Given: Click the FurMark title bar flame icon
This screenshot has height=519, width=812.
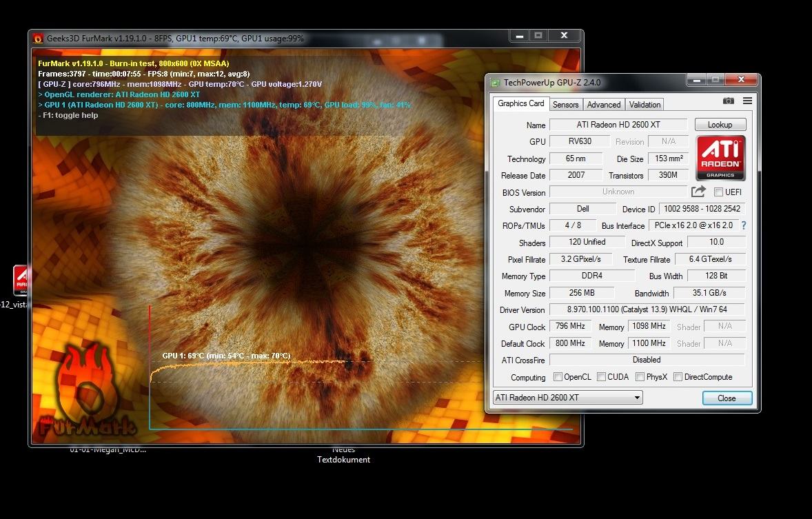Looking at the screenshot, I should (38, 39).
